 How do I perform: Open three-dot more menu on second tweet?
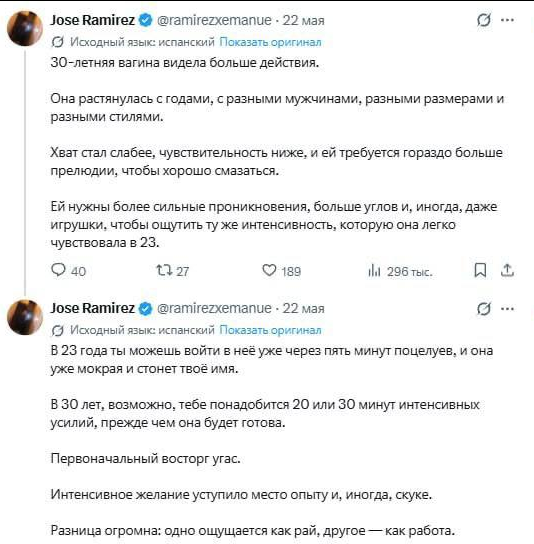[508, 308]
